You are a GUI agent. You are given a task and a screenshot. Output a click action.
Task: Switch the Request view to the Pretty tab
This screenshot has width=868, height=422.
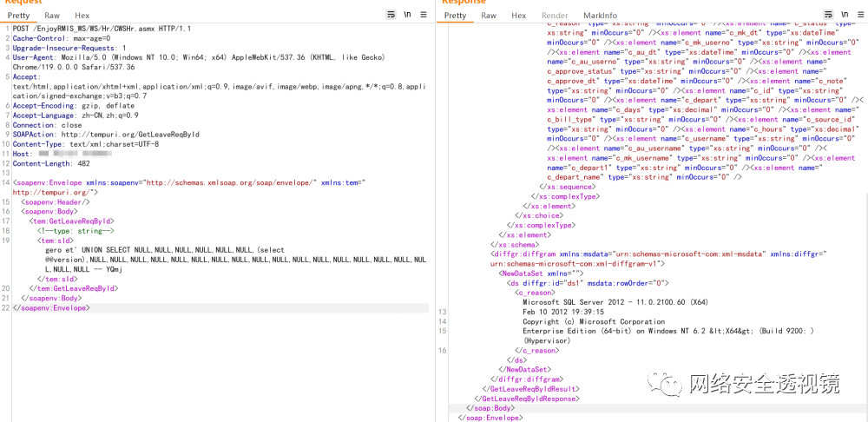pos(18,16)
